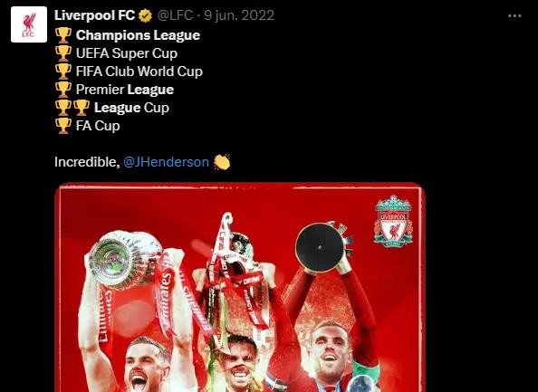Click the FIFA Club World Cup text
The width and height of the screenshot is (538, 392).
pyautogui.click(x=139, y=72)
